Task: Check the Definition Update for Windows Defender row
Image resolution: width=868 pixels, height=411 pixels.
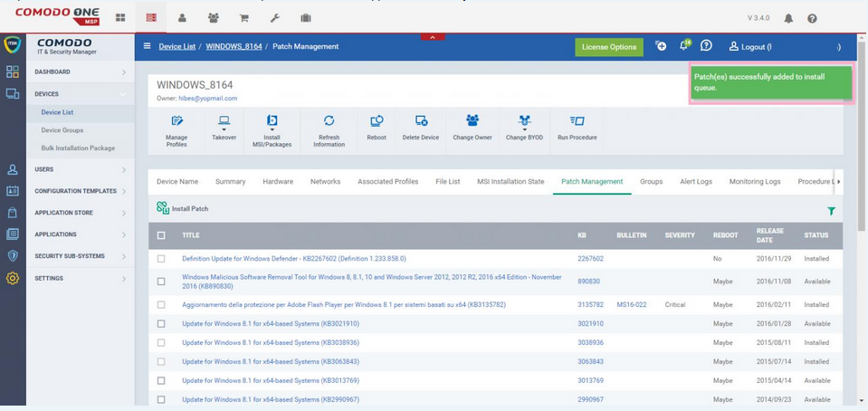Action: [x=161, y=259]
